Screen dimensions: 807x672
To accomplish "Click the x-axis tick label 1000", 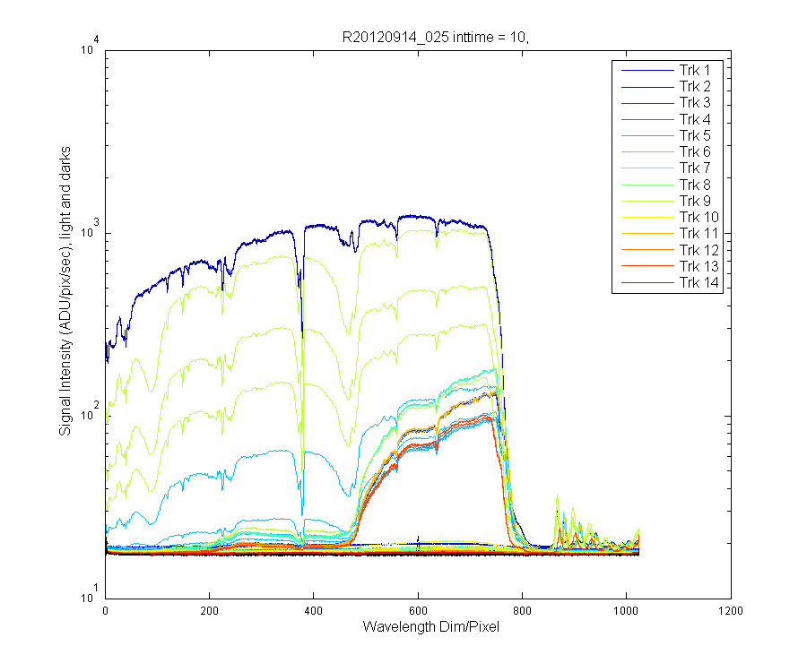I will click(x=626, y=611).
